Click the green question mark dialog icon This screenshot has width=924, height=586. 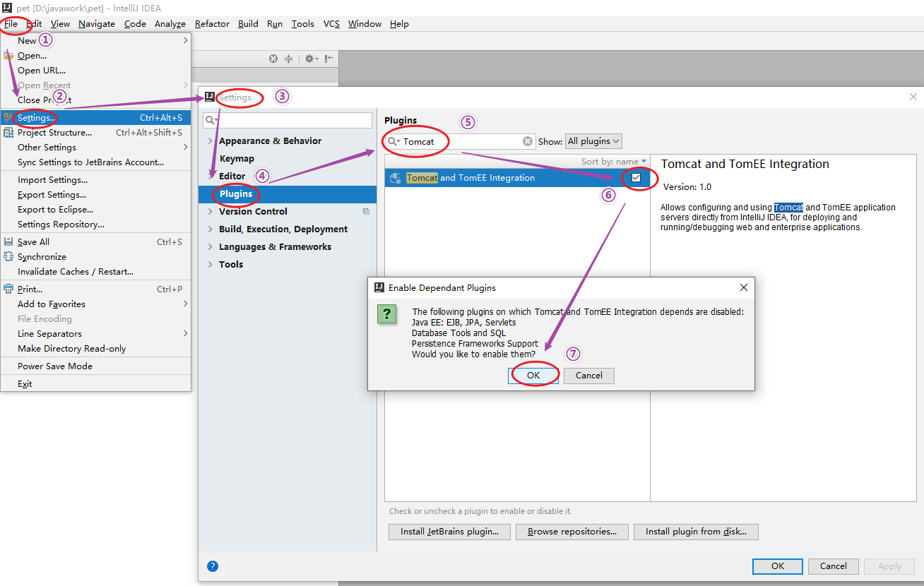point(386,314)
